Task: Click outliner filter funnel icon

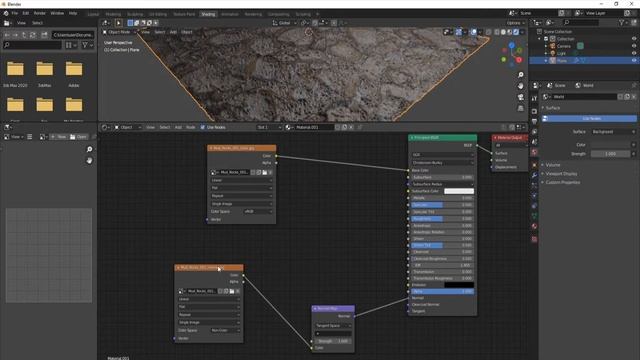Action: pos(622,23)
